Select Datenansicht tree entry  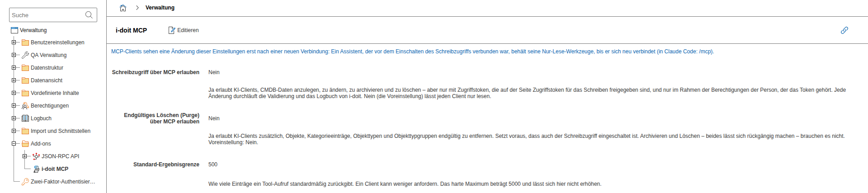47,80
